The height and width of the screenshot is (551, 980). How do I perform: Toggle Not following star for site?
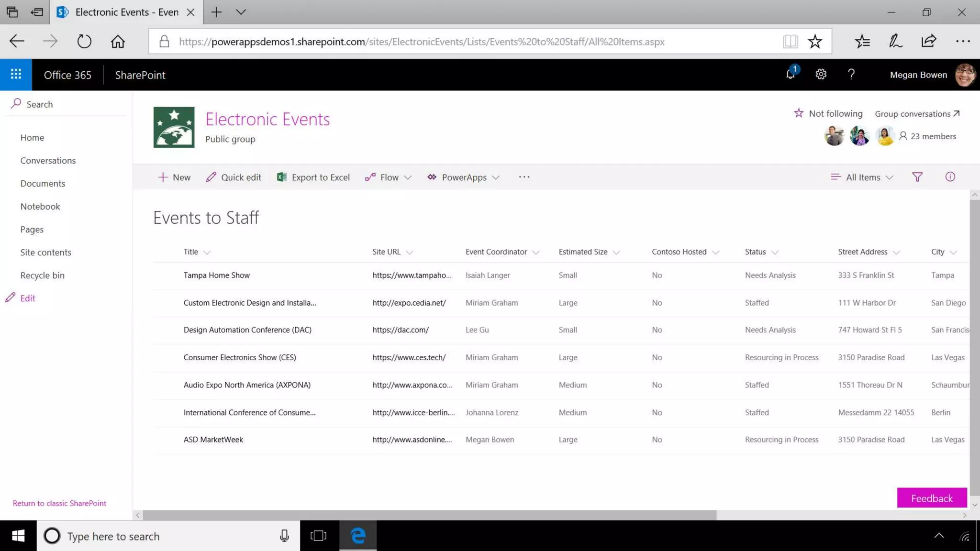click(x=799, y=113)
